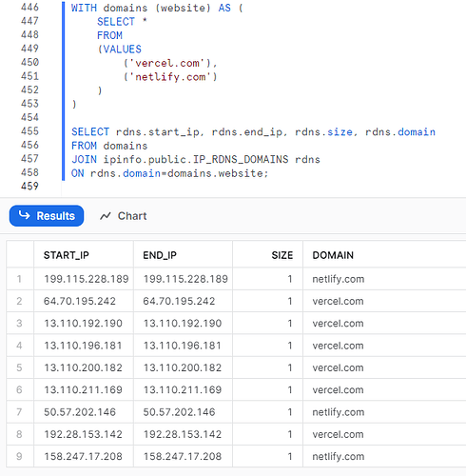The height and width of the screenshot is (476, 466).
Task: Click the Results arrow icon
Action: (24, 215)
